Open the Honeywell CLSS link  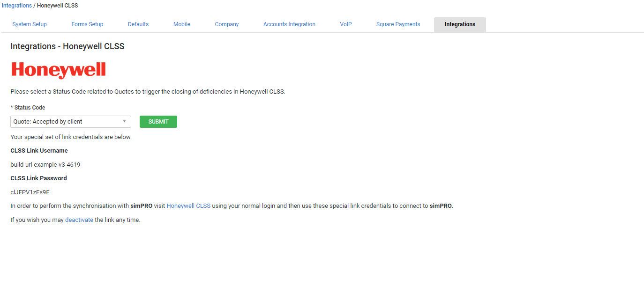[188, 206]
